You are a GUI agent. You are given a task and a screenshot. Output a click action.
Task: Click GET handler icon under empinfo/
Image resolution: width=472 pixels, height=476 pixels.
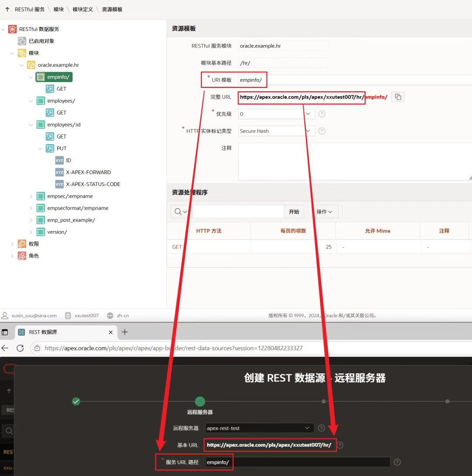50,89
